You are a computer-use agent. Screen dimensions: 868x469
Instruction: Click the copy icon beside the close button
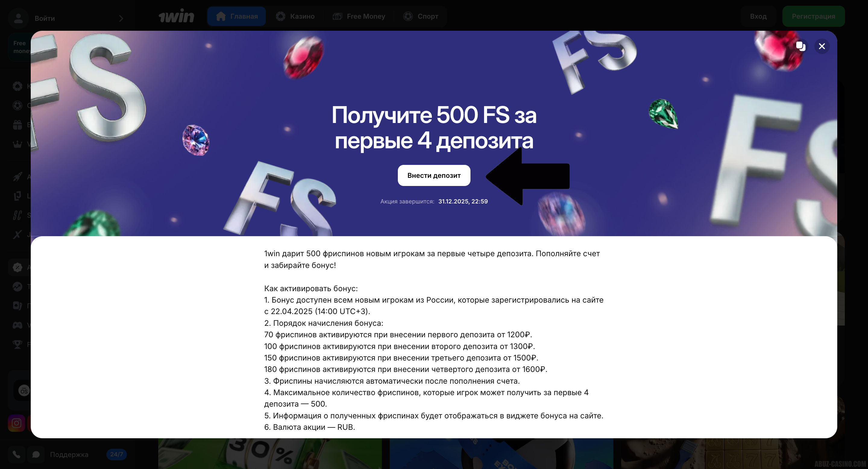point(800,46)
